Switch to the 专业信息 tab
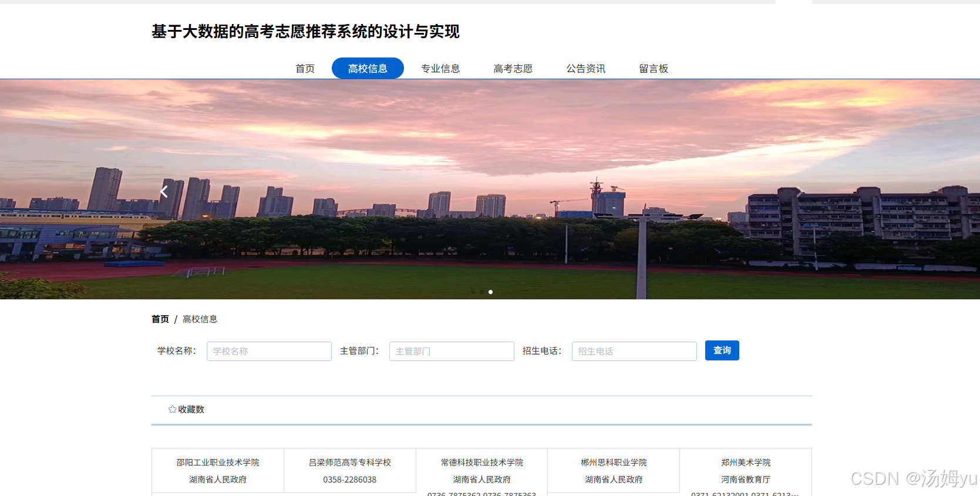980x496 pixels. [440, 68]
